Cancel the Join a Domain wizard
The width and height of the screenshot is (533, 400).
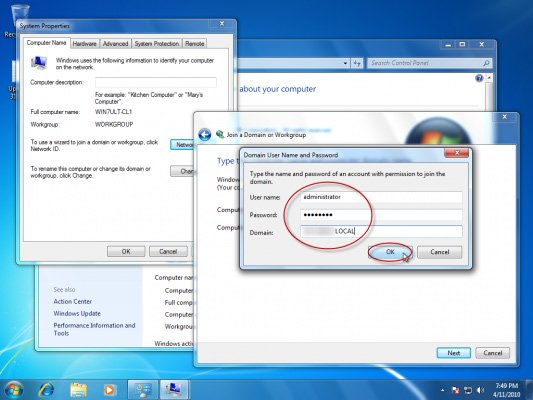click(493, 353)
